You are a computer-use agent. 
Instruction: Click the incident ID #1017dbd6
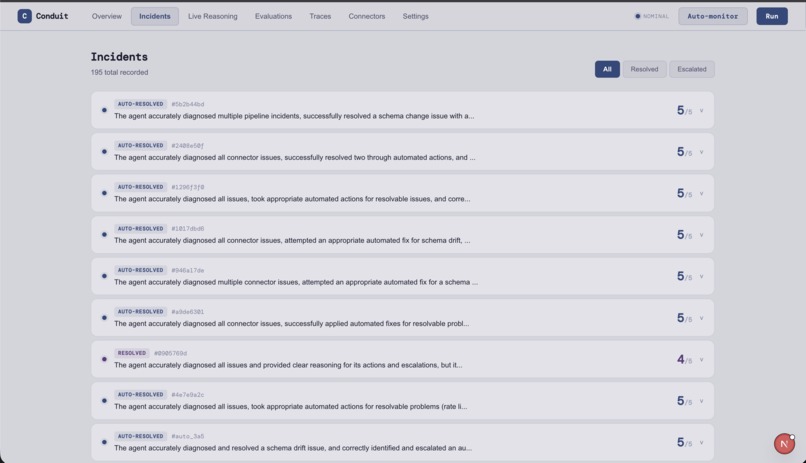pos(188,229)
